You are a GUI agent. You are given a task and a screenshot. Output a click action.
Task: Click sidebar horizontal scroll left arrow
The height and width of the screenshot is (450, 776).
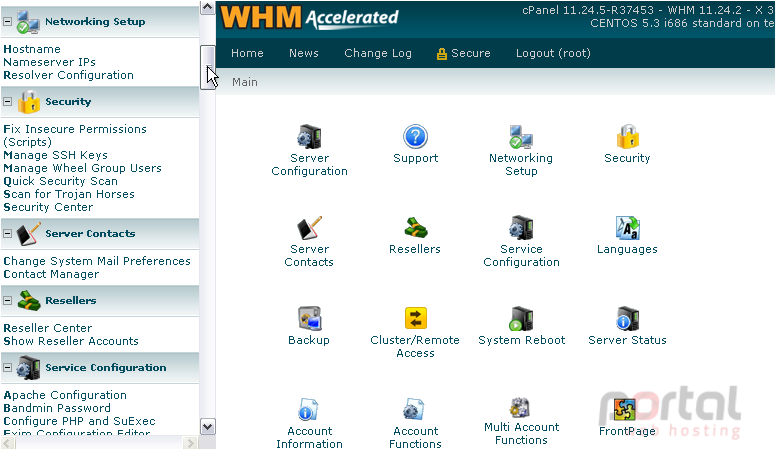click(x=6, y=443)
